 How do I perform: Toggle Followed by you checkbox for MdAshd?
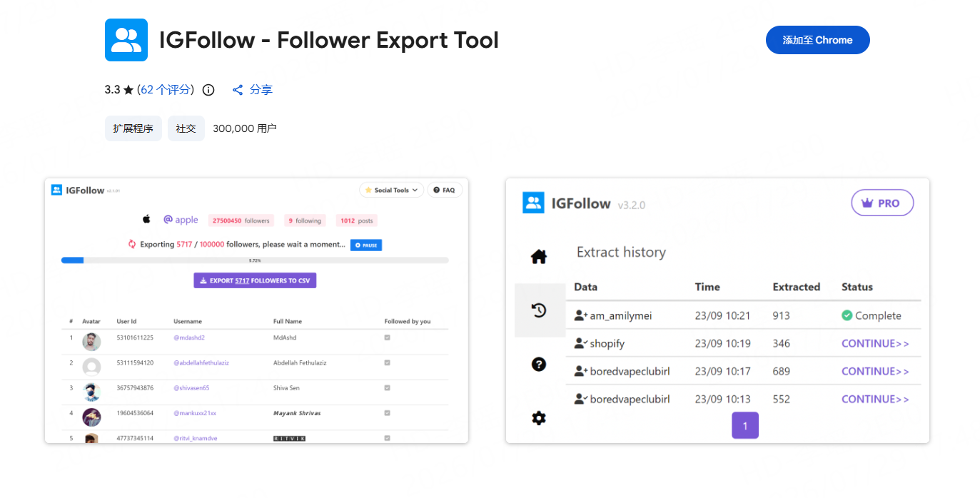tap(388, 337)
